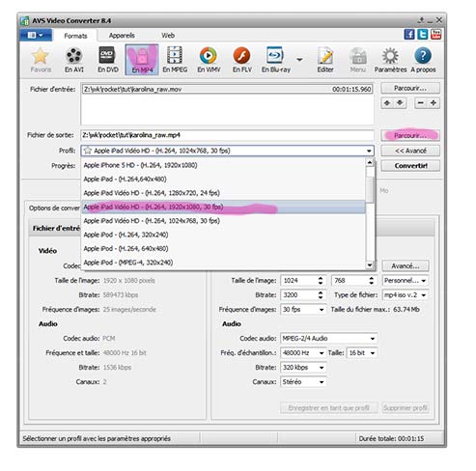Open audio bitrate 320 kbps dropdown
This screenshot has height=471, width=476.
tap(303, 368)
